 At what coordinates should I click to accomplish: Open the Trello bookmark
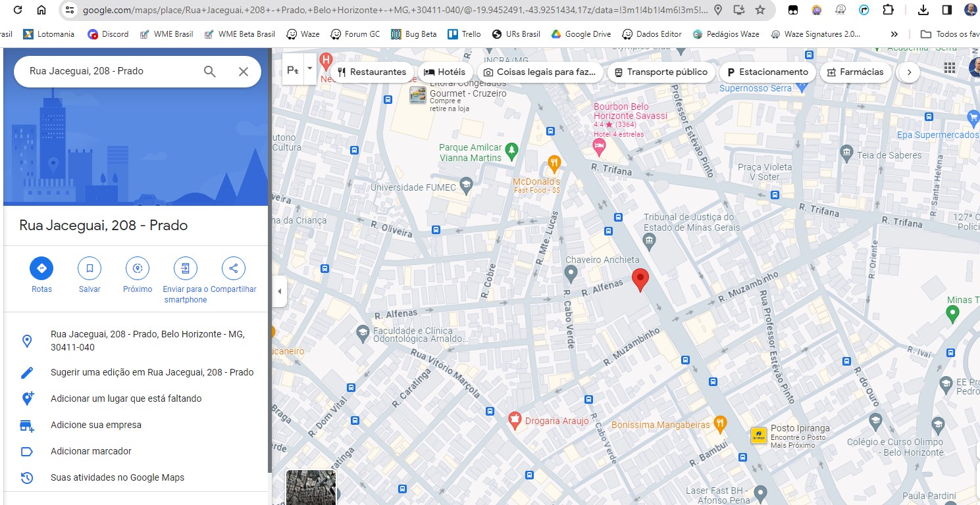pos(465,34)
